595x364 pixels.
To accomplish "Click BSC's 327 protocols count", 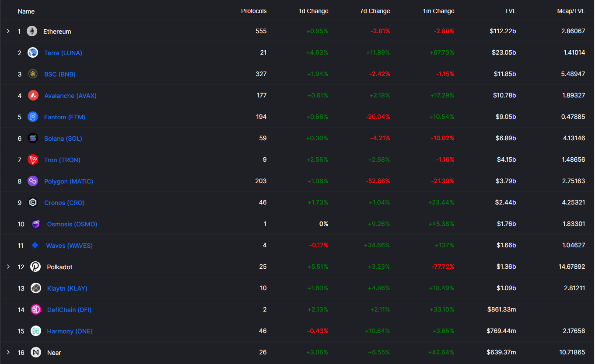I will (261, 74).
